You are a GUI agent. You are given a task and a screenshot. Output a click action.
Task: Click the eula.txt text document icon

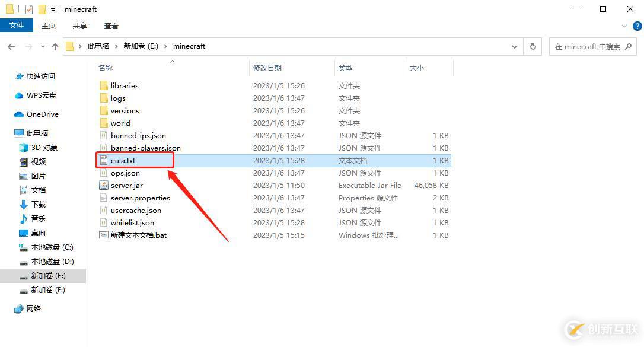click(x=104, y=161)
